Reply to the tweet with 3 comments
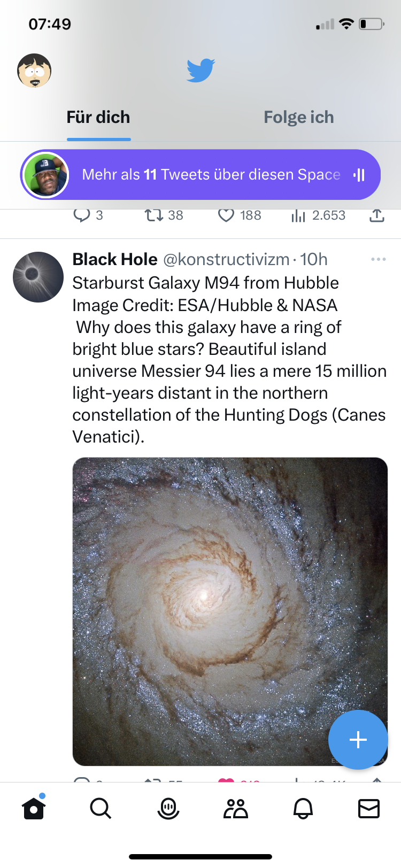 tap(81, 216)
